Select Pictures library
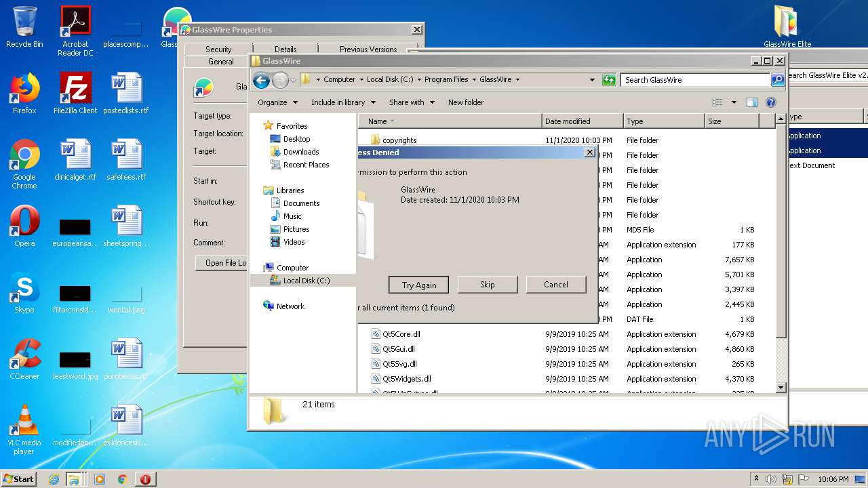 coord(296,229)
